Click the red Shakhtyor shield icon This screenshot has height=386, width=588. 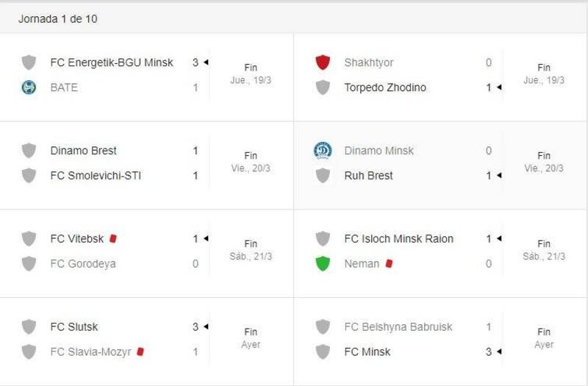pyautogui.click(x=323, y=62)
